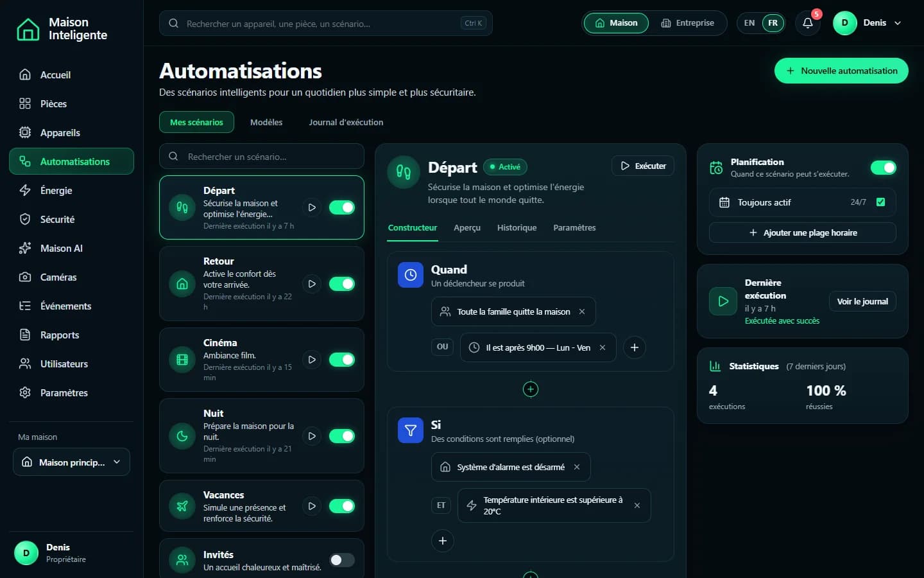Insert a block between Quand and Si
Viewport: 924px width, 578px height.
531,389
